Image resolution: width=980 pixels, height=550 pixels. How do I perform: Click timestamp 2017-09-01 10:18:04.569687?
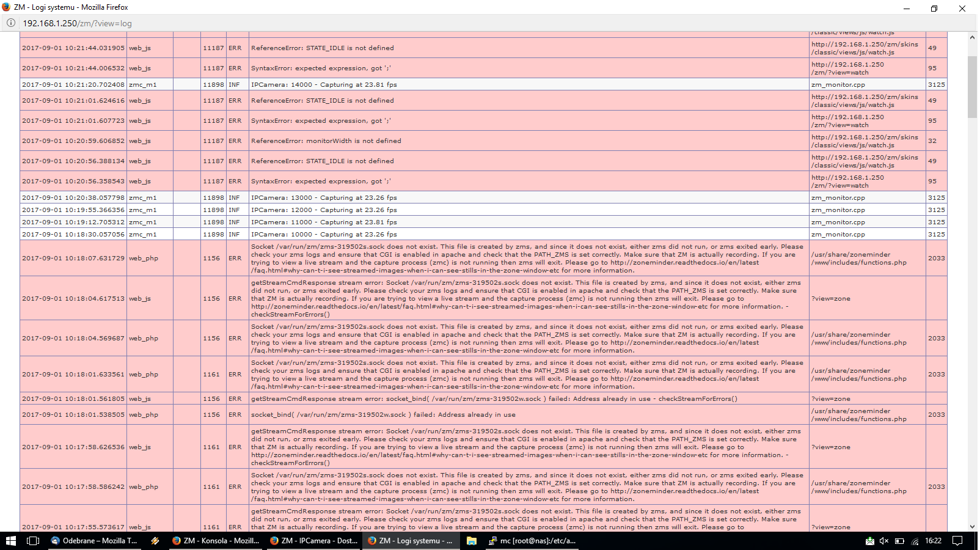pyautogui.click(x=73, y=338)
